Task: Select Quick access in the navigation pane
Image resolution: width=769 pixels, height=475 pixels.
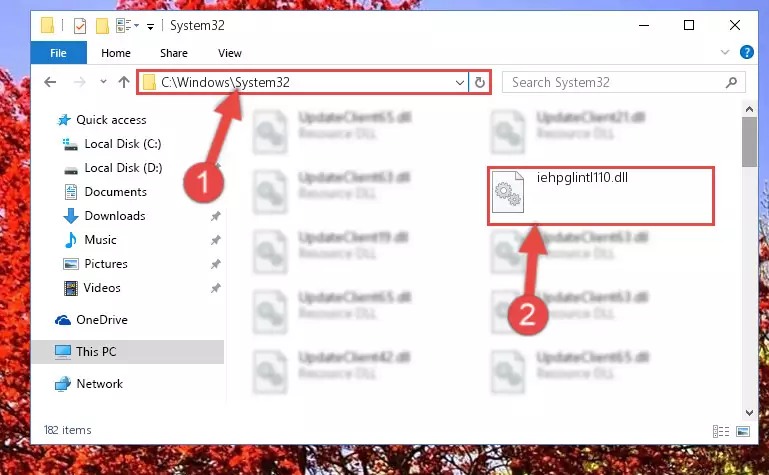Action: click(x=111, y=120)
